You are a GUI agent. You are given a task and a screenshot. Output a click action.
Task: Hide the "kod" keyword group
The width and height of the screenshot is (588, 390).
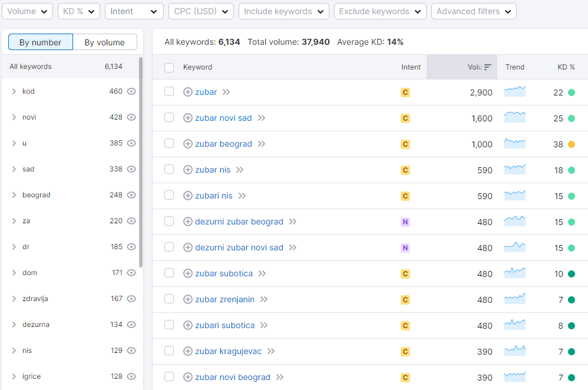131,91
